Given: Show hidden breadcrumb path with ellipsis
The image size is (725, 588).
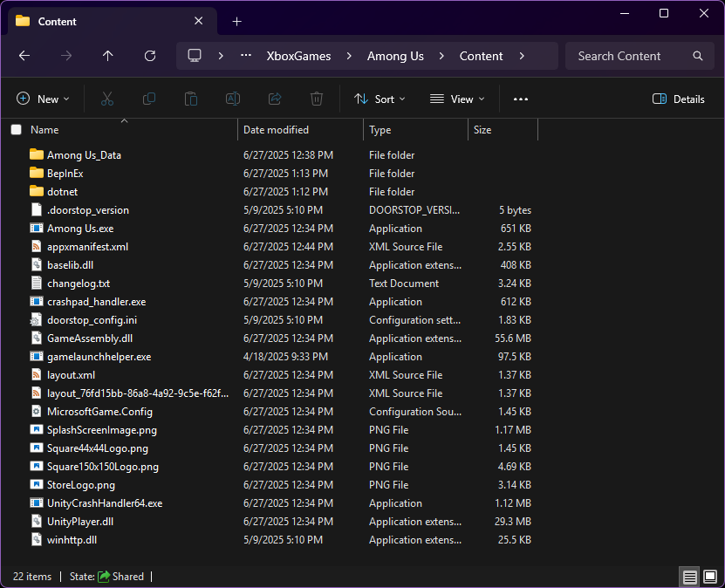Looking at the screenshot, I should [246, 56].
